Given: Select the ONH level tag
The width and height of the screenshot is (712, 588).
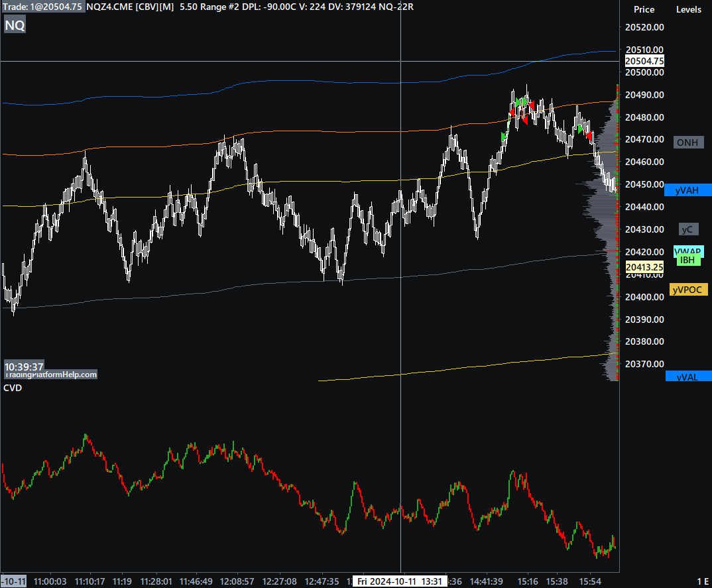Looking at the screenshot, I should click(x=687, y=143).
